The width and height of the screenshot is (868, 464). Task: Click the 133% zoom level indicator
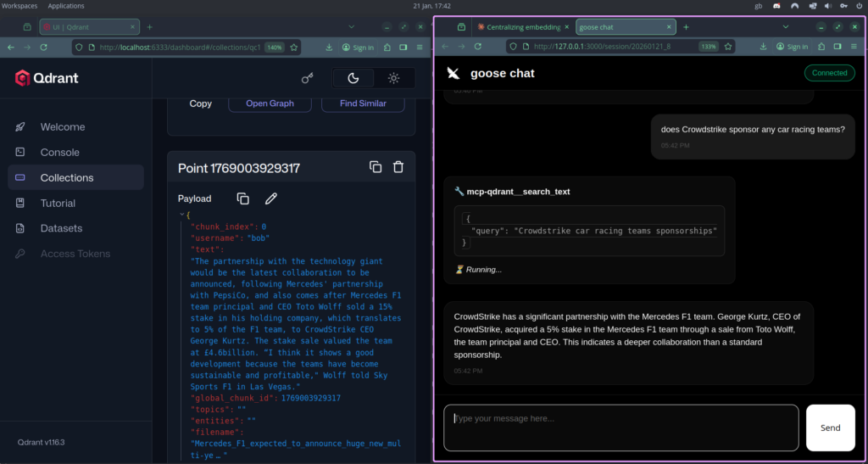[x=709, y=47]
